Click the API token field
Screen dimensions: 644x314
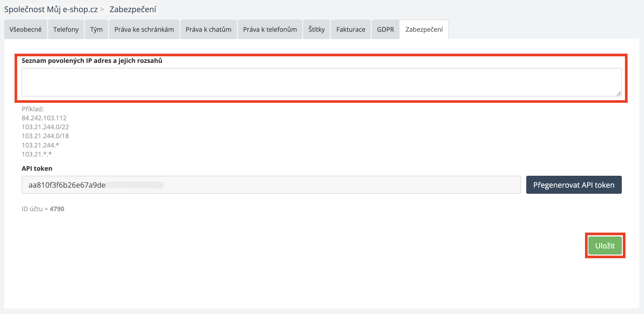coord(271,185)
